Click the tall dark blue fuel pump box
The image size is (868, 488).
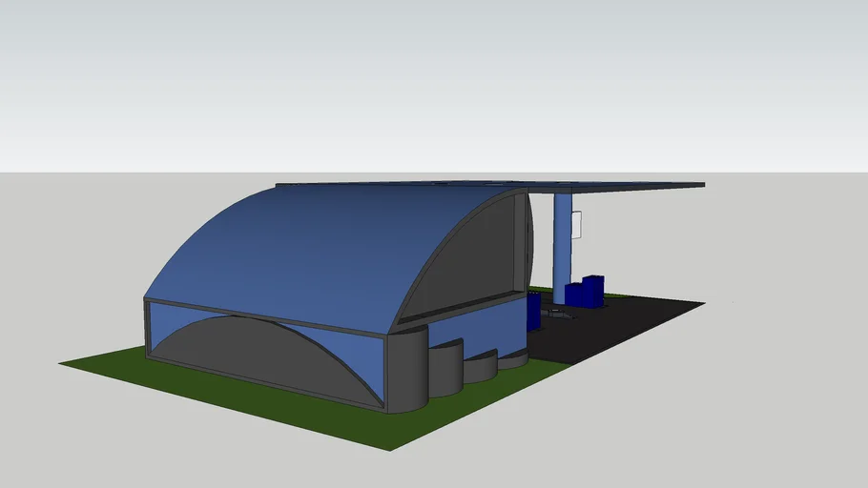(593, 290)
